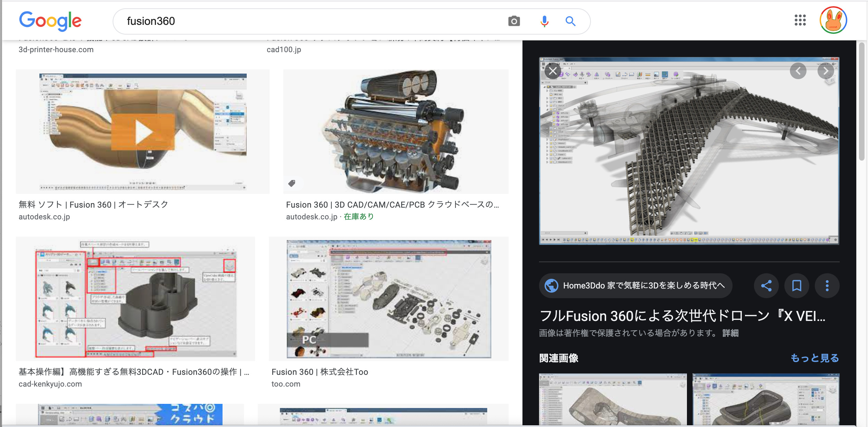Open the engine model image result
Screen dimensions: 868x427
click(396, 132)
